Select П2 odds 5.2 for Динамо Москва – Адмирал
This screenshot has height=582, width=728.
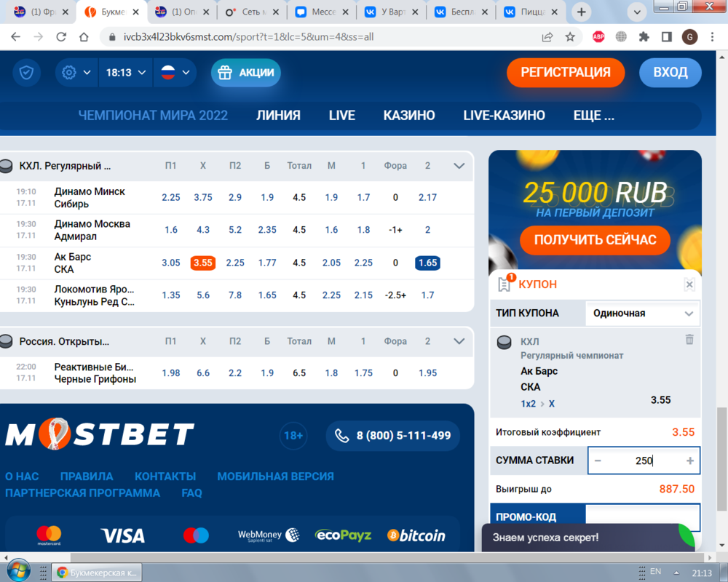pyautogui.click(x=235, y=230)
